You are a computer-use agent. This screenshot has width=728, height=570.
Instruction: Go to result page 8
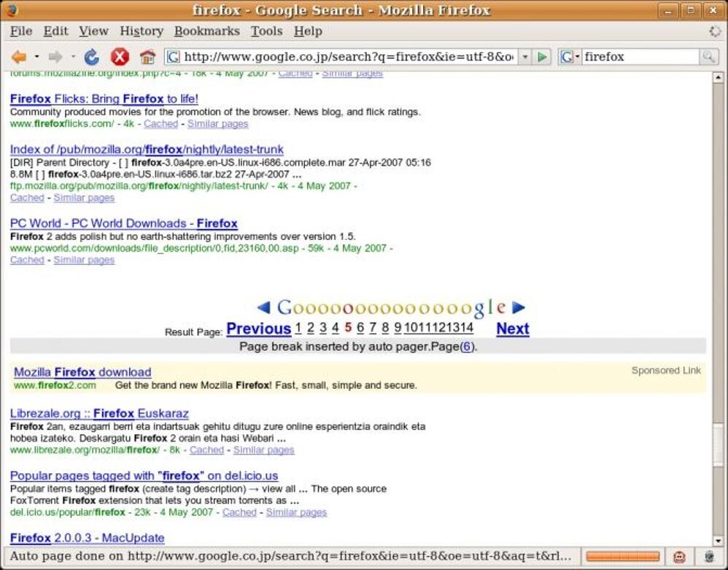click(385, 328)
